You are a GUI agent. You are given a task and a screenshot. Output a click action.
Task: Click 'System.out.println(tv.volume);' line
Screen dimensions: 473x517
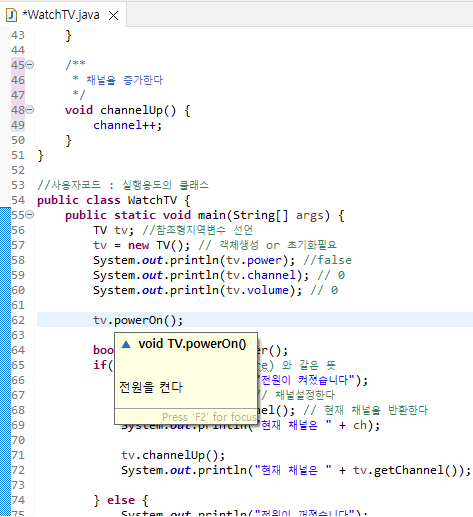197,290
